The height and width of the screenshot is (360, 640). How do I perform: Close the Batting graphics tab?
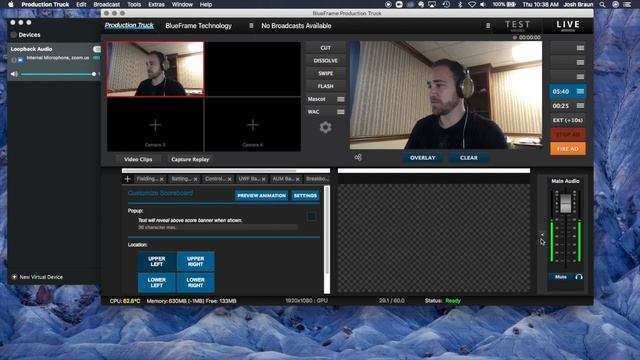[x=196, y=179]
